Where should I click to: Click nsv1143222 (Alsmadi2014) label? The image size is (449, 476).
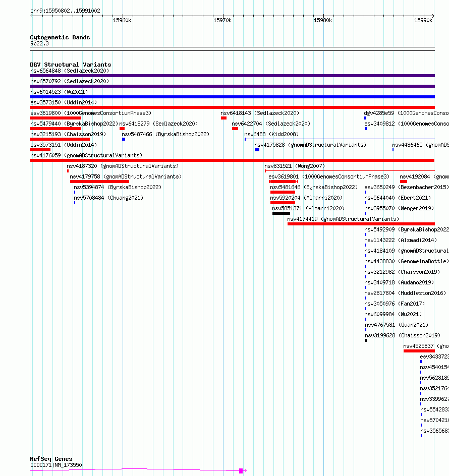pyautogui.click(x=401, y=241)
